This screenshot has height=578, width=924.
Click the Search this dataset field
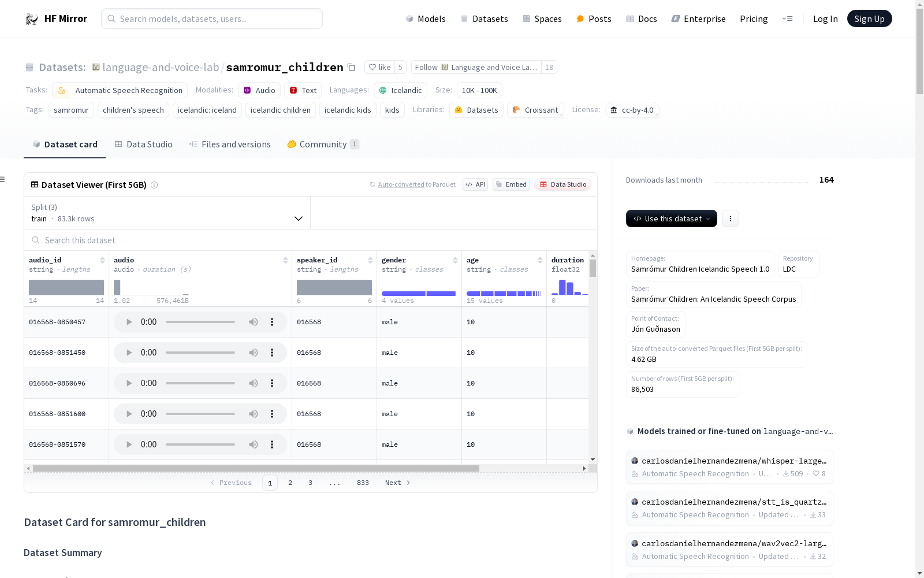tap(311, 240)
